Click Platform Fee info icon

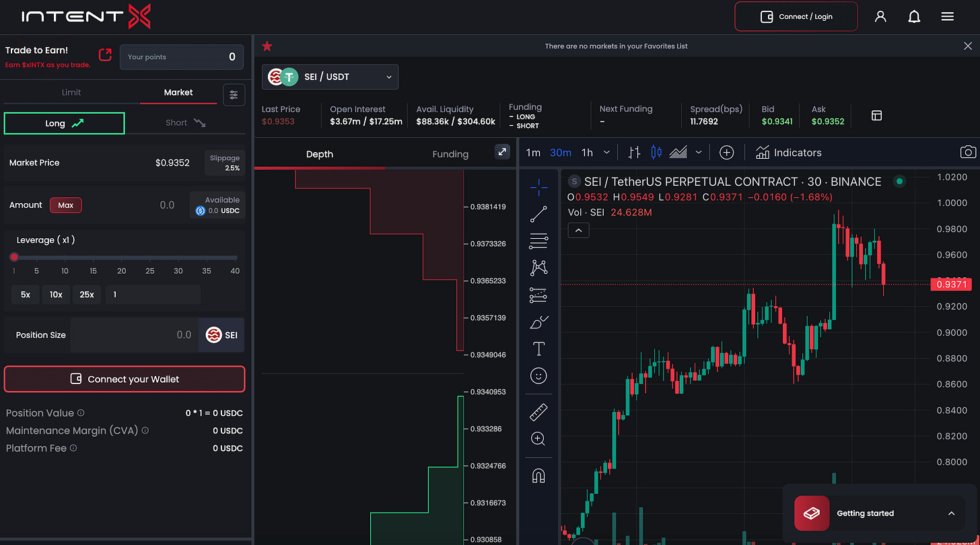73,448
